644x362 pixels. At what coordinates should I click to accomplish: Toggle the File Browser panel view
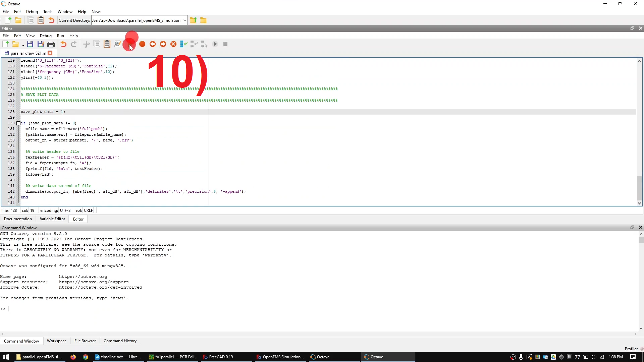[85, 341]
